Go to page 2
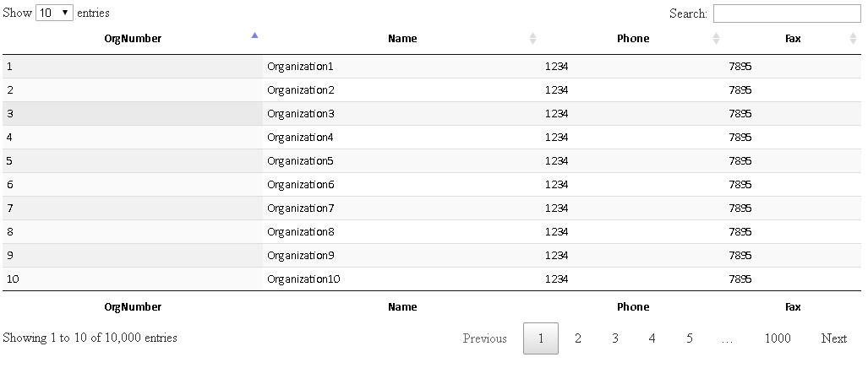The width and height of the screenshot is (868, 368). click(x=578, y=338)
